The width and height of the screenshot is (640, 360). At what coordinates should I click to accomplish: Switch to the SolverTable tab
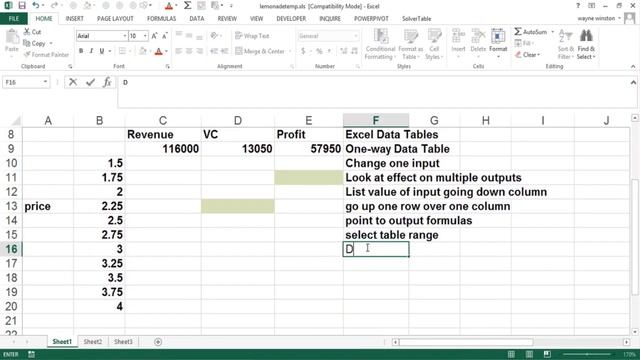tap(416, 19)
